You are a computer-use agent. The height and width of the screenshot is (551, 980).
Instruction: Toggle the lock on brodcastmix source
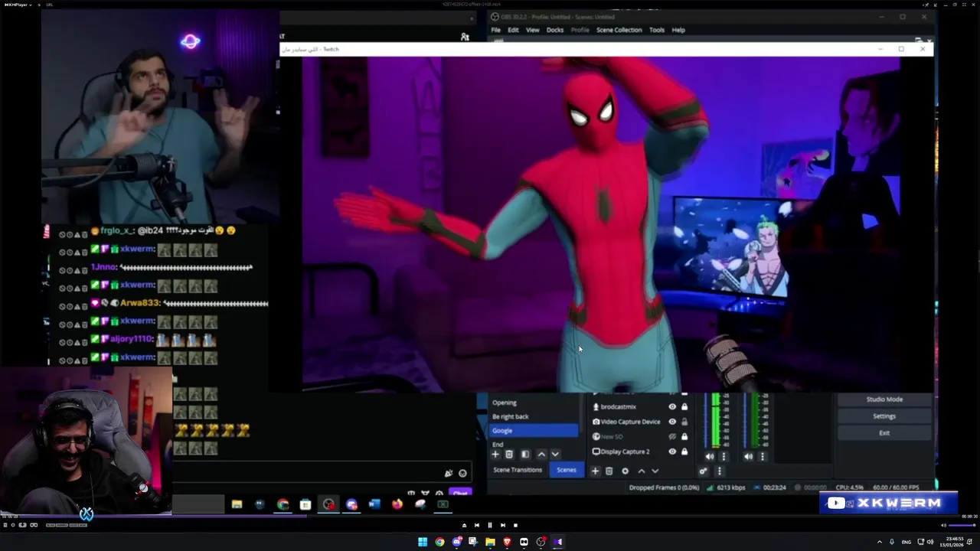click(x=684, y=407)
